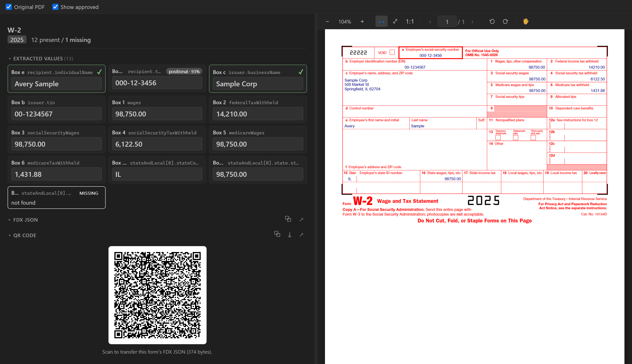Click green checkmark on Box c
Image resolution: width=632 pixels, height=364 pixels.
pos(301,72)
